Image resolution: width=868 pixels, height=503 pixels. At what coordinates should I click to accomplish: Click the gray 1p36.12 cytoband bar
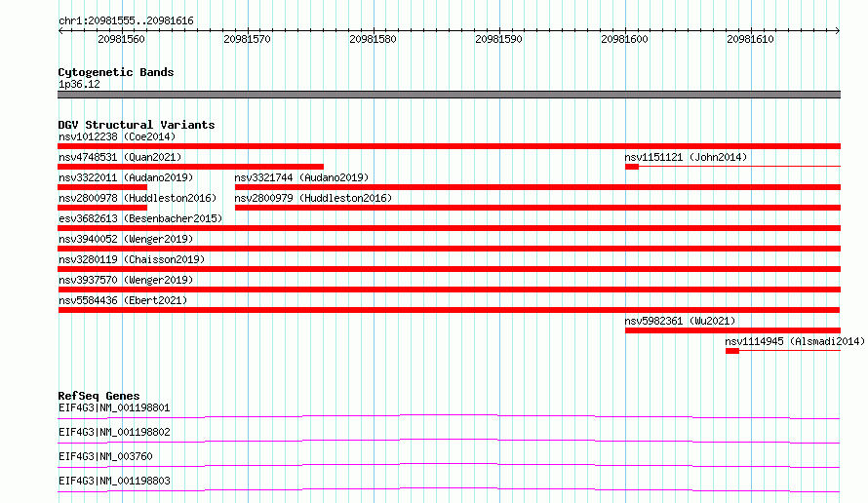click(449, 95)
